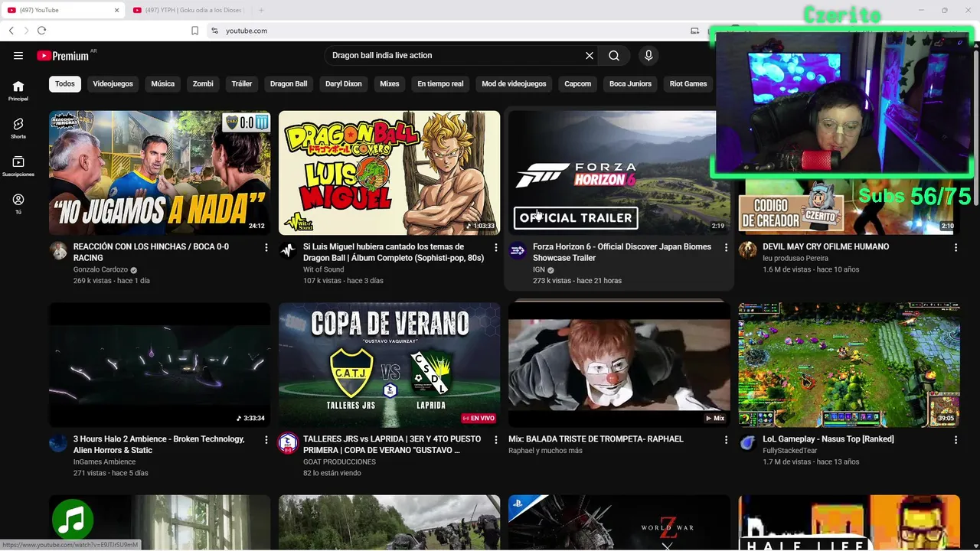Viewport: 980px width, 551px height.
Task: Open Forza Horizon 6 Official Discover title
Action: pos(622,253)
